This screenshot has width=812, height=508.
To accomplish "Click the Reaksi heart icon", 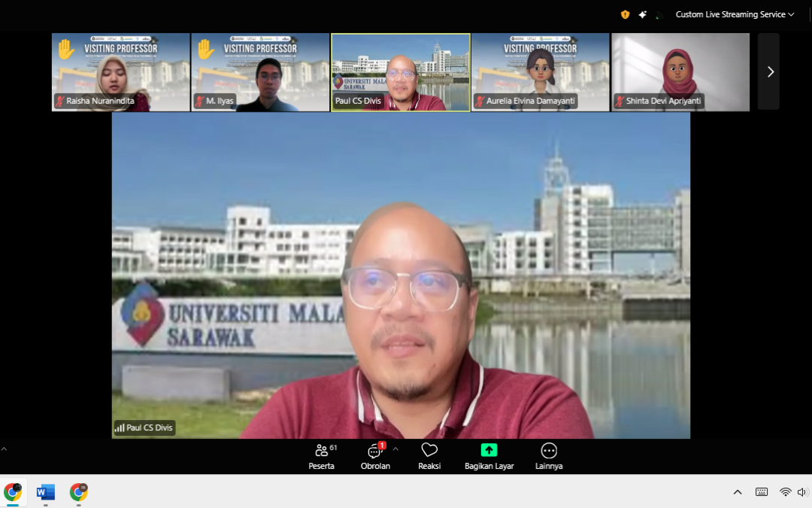I will (x=429, y=456).
